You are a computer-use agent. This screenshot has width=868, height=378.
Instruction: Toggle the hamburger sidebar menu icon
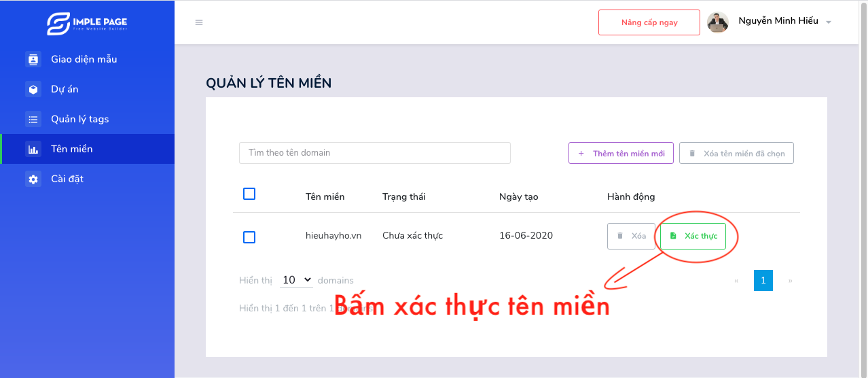tap(199, 22)
